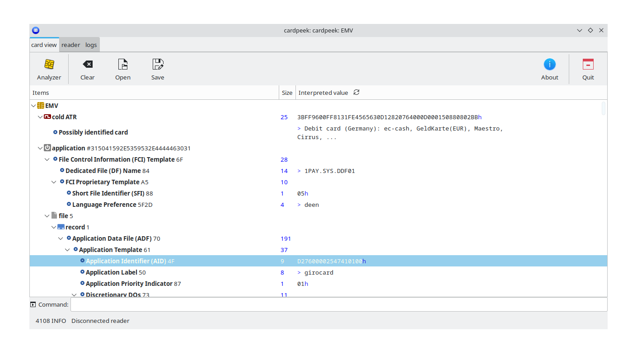Viewport: 637px width, 364px height.
Task: Click the cardpeek icon in the title bar
Action: (35, 30)
